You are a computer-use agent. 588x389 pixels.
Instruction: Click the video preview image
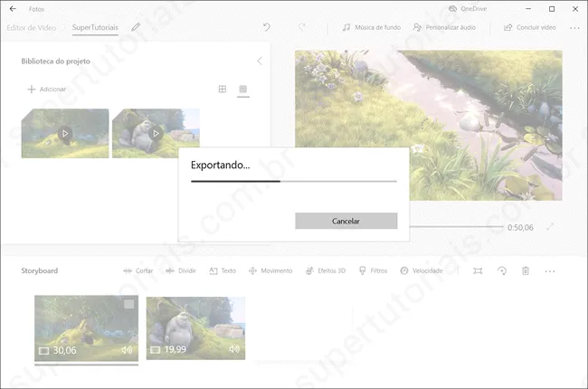click(428, 125)
